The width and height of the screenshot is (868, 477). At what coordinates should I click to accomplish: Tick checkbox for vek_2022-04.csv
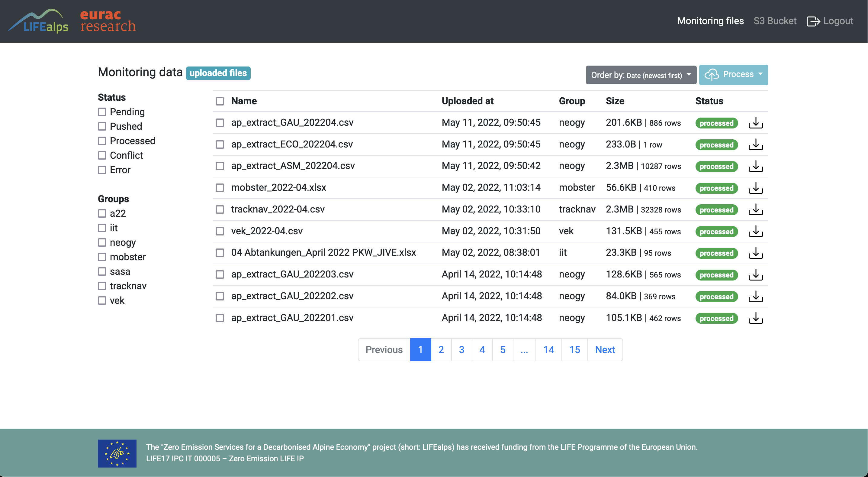[220, 231]
